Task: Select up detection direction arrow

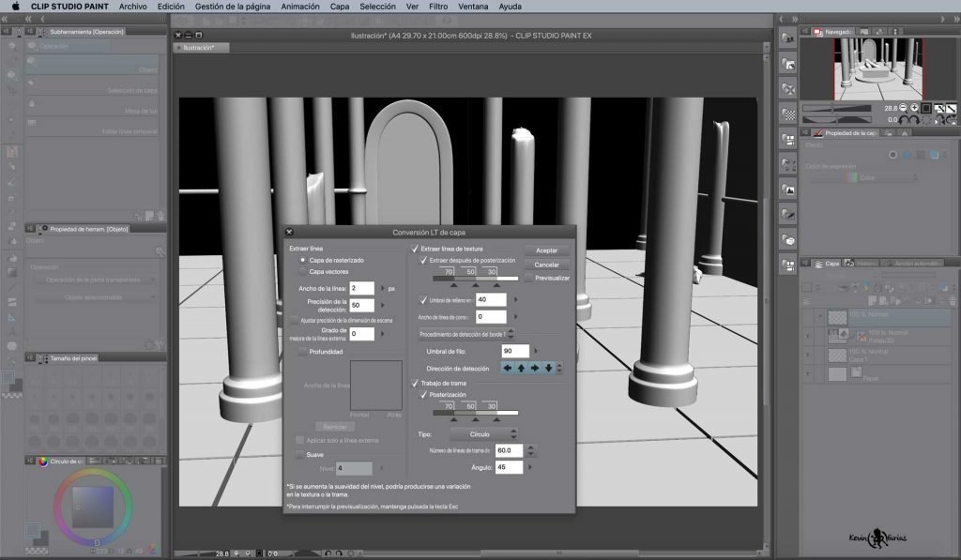Action: click(521, 369)
